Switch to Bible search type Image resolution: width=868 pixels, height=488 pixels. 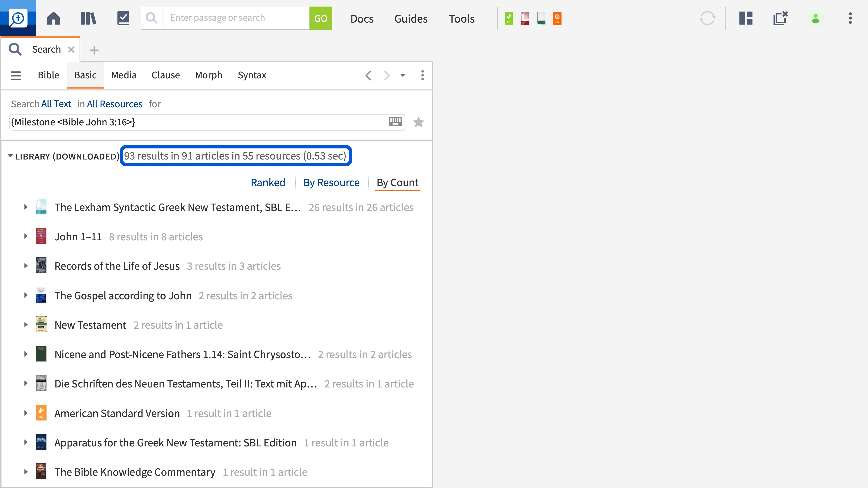[49, 75]
